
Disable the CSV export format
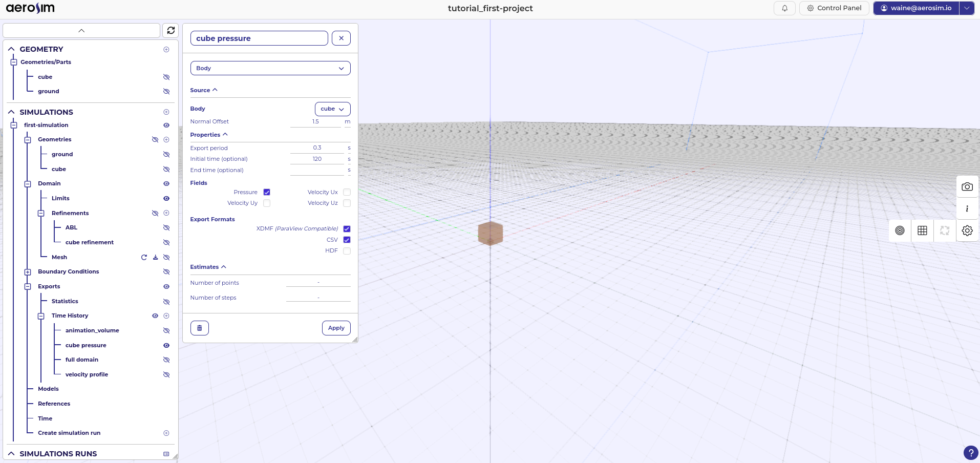347,240
